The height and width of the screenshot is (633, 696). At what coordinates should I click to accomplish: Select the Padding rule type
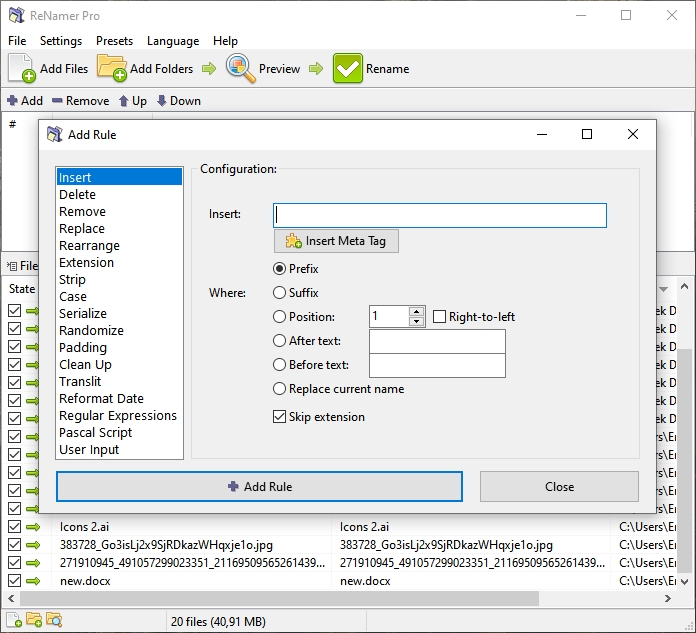pyautogui.click(x=119, y=348)
